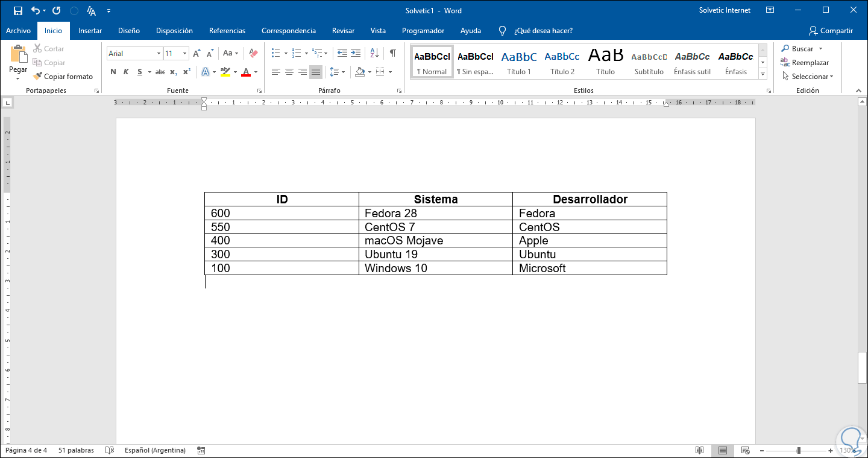This screenshot has width=868, height=458.
Task: Click the macro recording status icon
Action: (201, 451)
